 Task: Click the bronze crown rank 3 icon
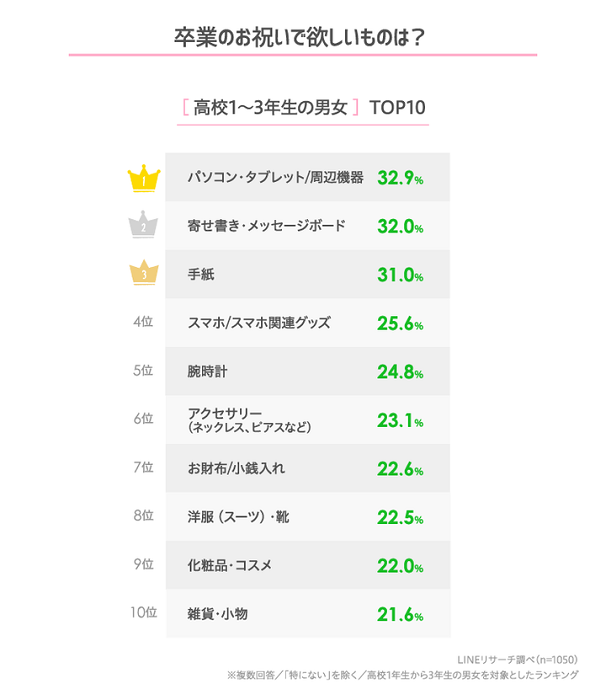tap(143, 274)
